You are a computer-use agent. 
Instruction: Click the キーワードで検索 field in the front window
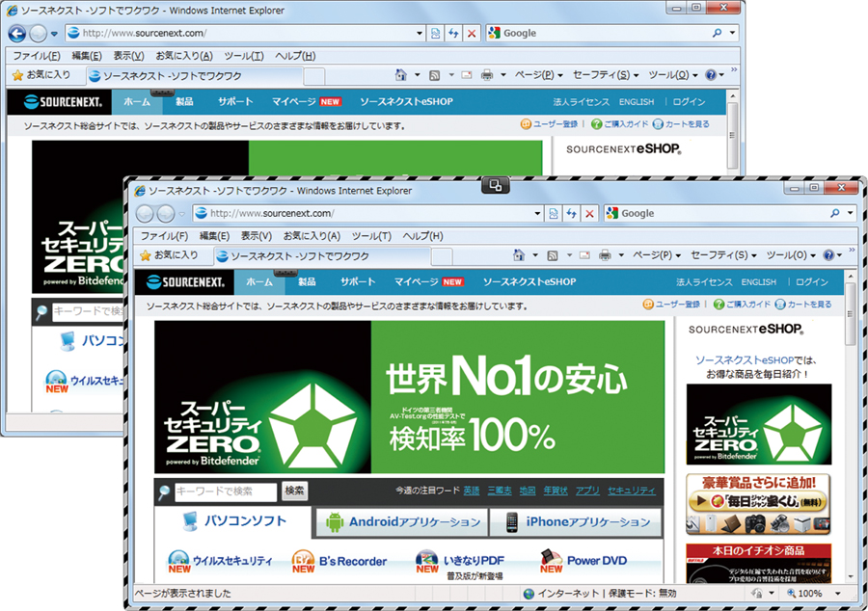(x=226, y=491)
